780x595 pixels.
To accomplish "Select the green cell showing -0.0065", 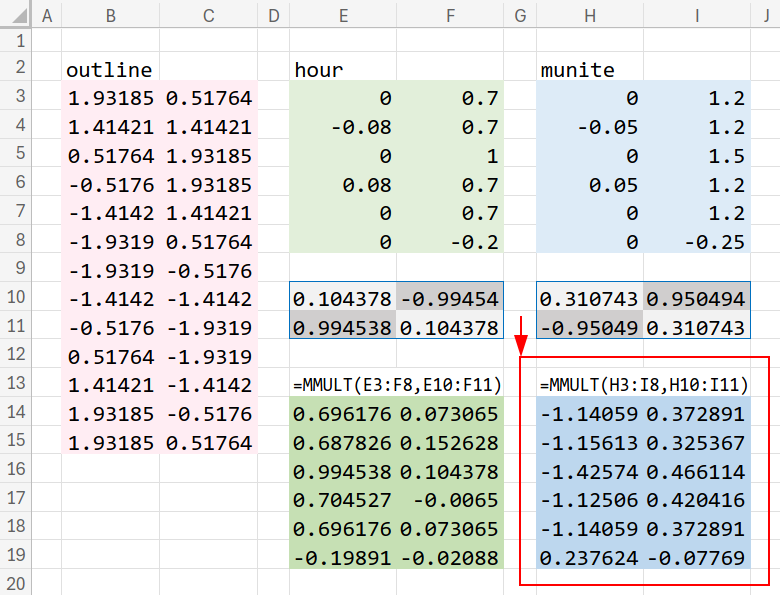I will (x=450, y=500).
